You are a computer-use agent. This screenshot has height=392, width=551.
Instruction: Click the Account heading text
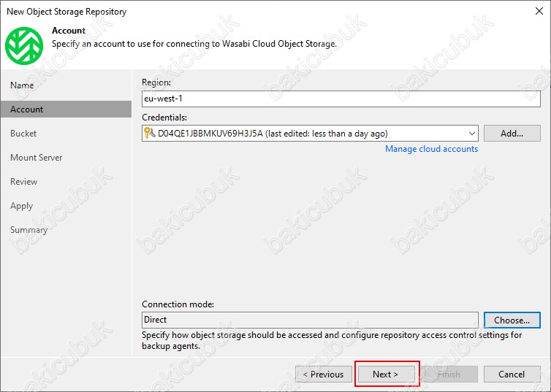tap(69, 31)
